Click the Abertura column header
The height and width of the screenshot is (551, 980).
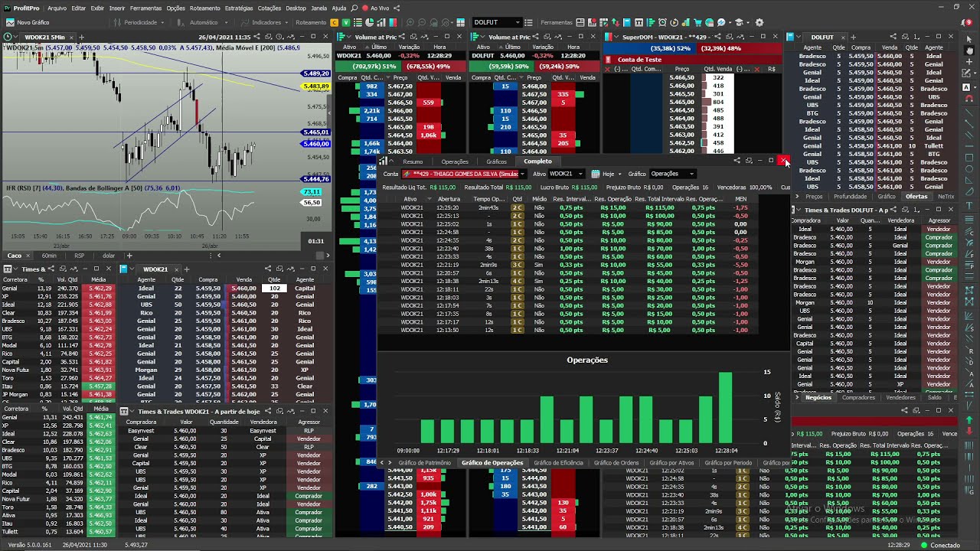click(x=449, y=199)
